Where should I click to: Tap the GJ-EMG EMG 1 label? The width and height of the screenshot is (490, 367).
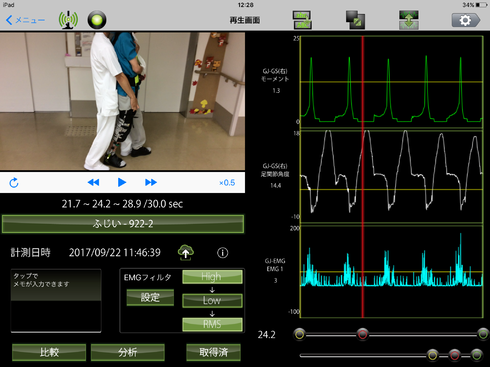(275, 265)
